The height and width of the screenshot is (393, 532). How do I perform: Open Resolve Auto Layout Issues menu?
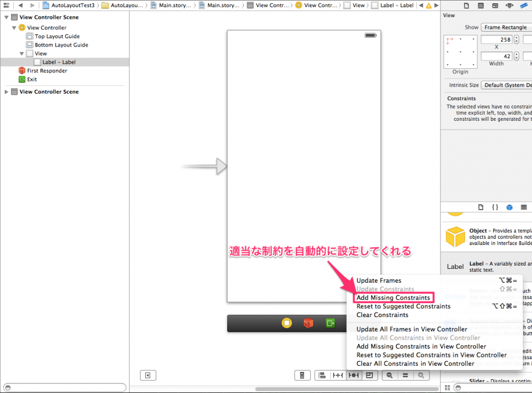pos(354,375)
